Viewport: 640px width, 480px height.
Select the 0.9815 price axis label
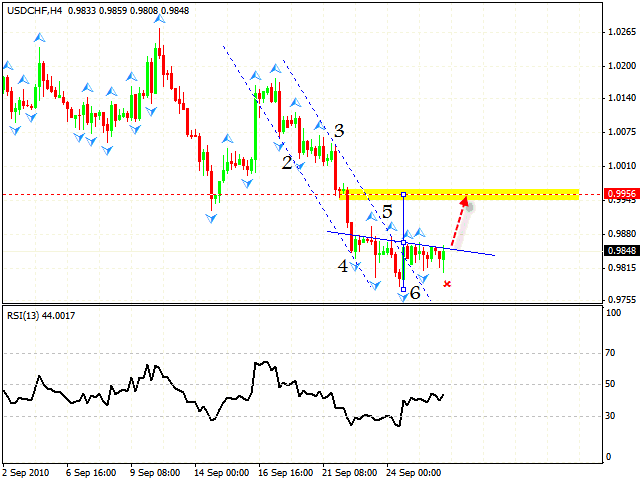[622, 268]
